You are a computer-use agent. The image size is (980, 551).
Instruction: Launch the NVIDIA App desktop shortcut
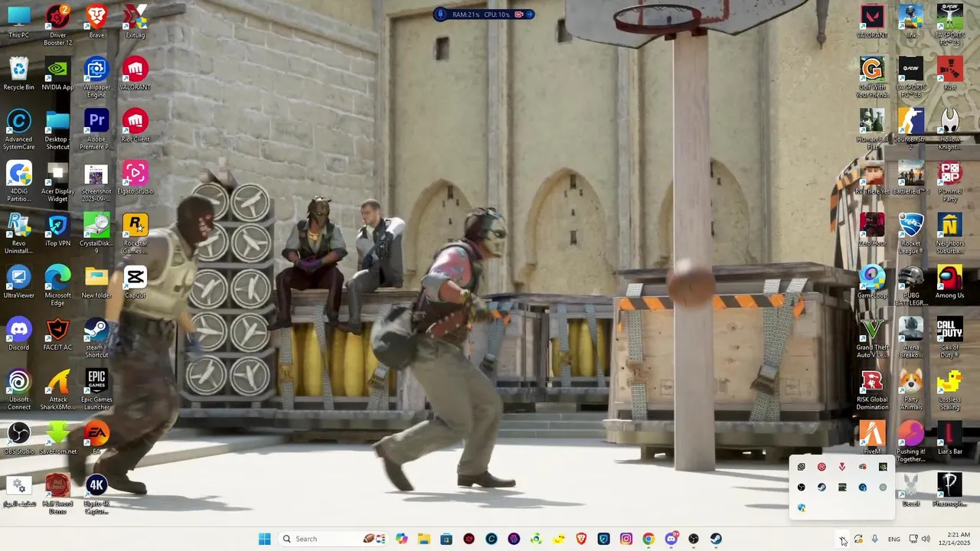tap(57, 73)
